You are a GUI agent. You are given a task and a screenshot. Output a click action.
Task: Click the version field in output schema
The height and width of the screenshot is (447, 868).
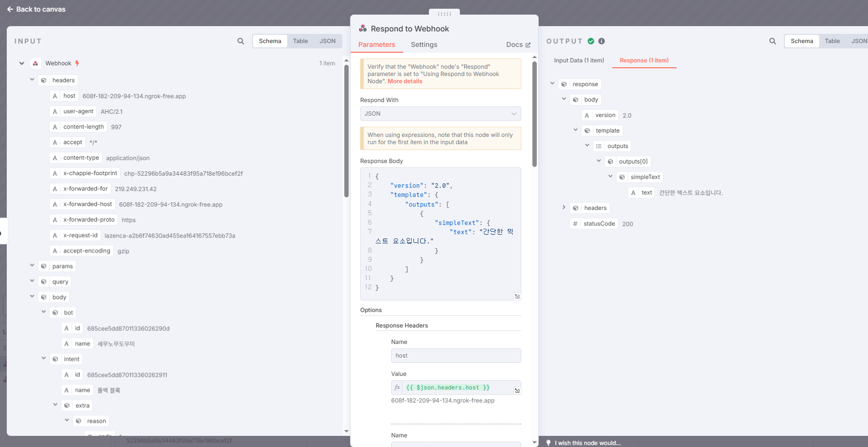(600, 115)
